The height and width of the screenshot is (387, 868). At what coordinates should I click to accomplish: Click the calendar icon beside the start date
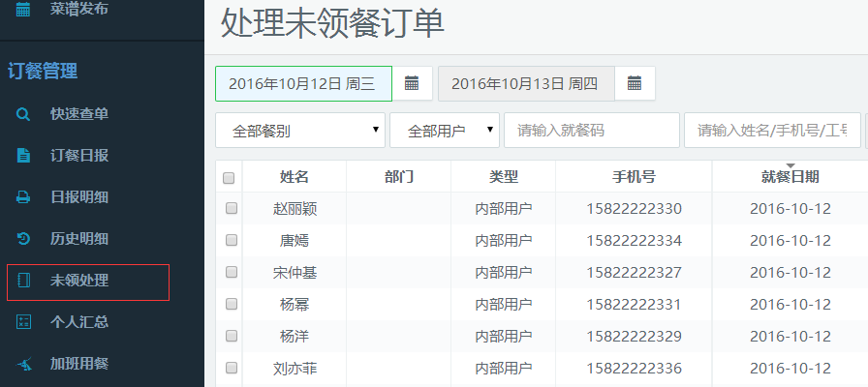pyautogui.click(x=412, y=83)
